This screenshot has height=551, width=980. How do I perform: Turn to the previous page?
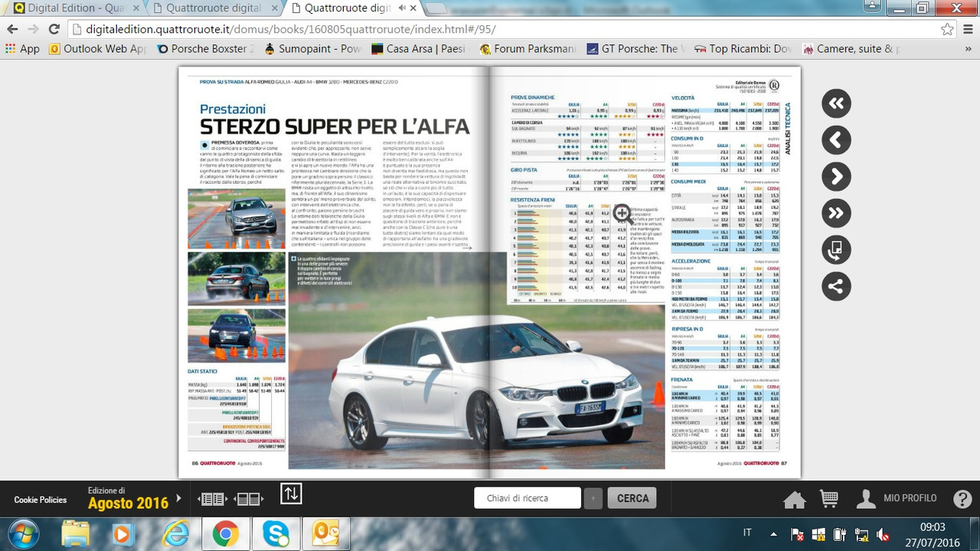(x=836, y=140)
